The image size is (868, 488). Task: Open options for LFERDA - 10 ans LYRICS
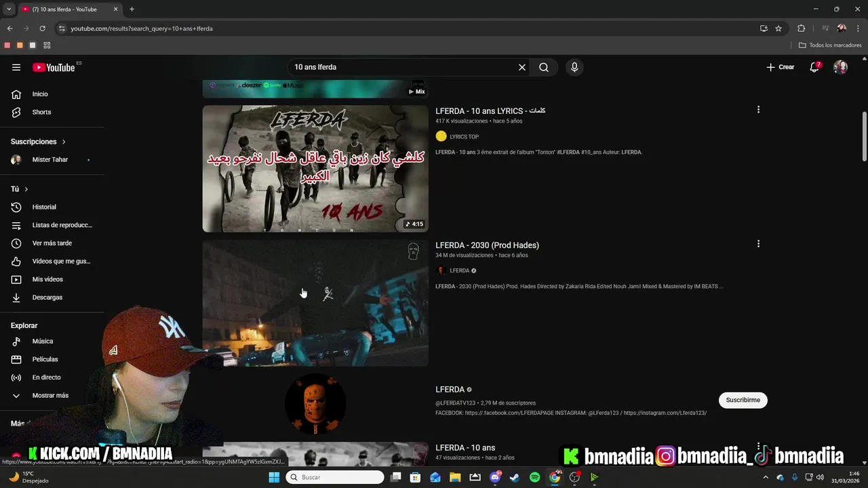pos(758,110)
